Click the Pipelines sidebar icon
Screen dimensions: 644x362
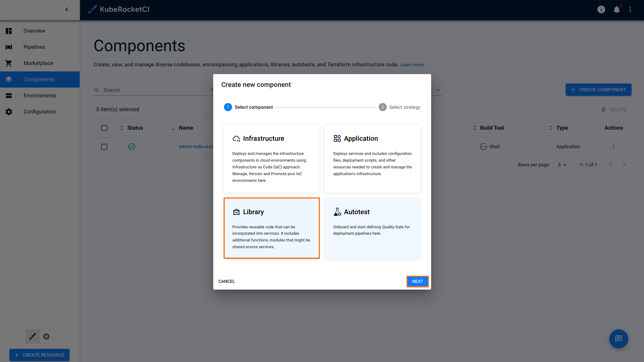click(9, 47)
